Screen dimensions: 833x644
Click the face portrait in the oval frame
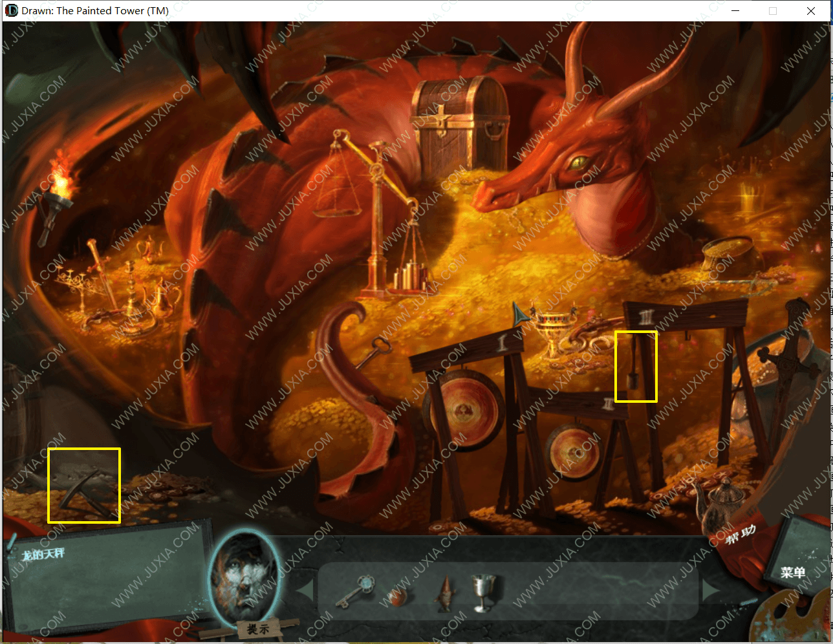[244, 577]
